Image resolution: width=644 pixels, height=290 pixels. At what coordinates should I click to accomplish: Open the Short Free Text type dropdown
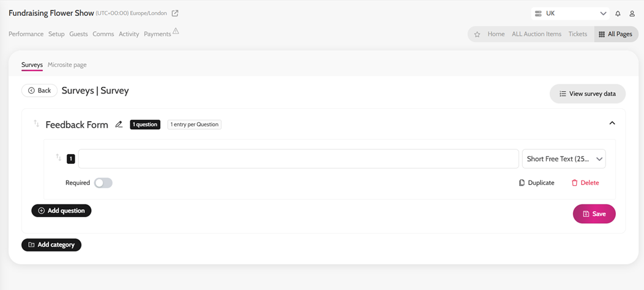564,159
